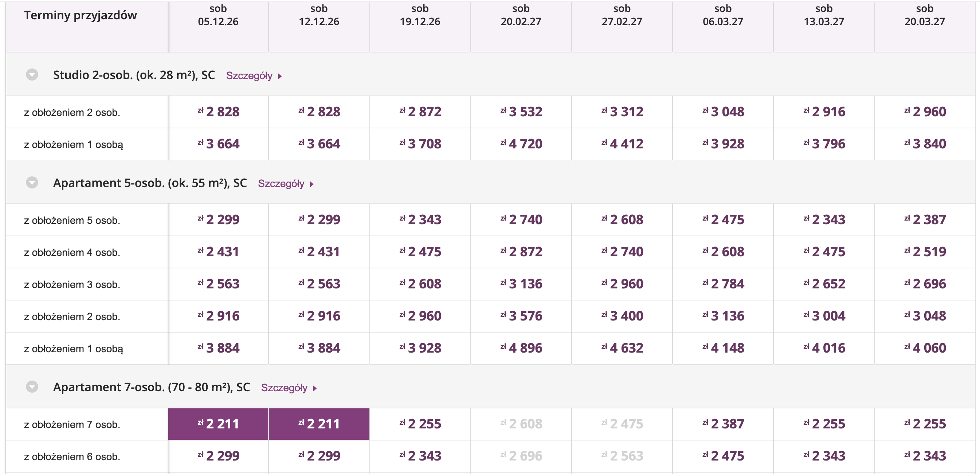
Task: Collapse the Apartament 5-osob. section arrow
Action: [32, 183]
